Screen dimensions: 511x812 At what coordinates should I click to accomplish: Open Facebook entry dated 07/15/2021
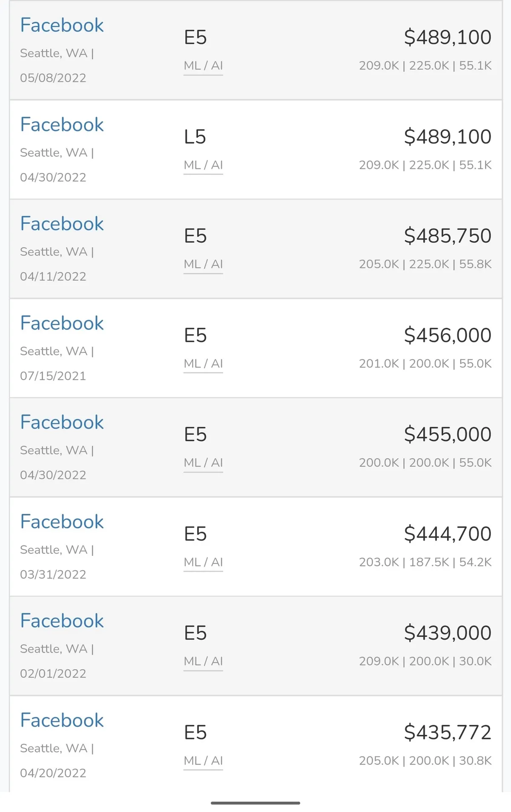(62, 324)
